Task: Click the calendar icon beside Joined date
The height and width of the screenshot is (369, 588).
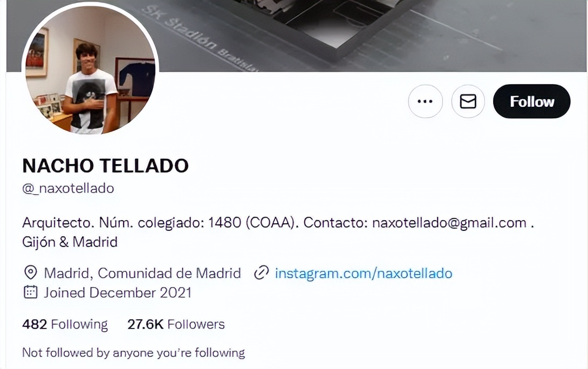Action: pyautogui.click(x=30, y=292)
